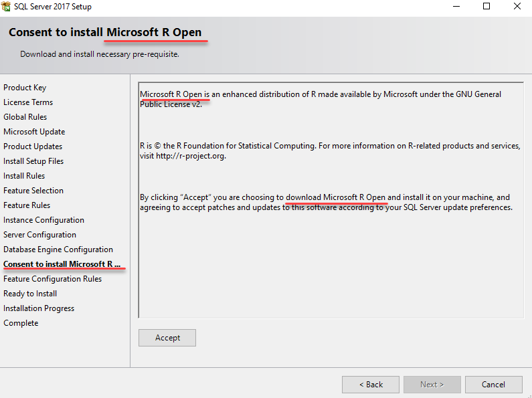Maximize the setup window

point(486,7)
